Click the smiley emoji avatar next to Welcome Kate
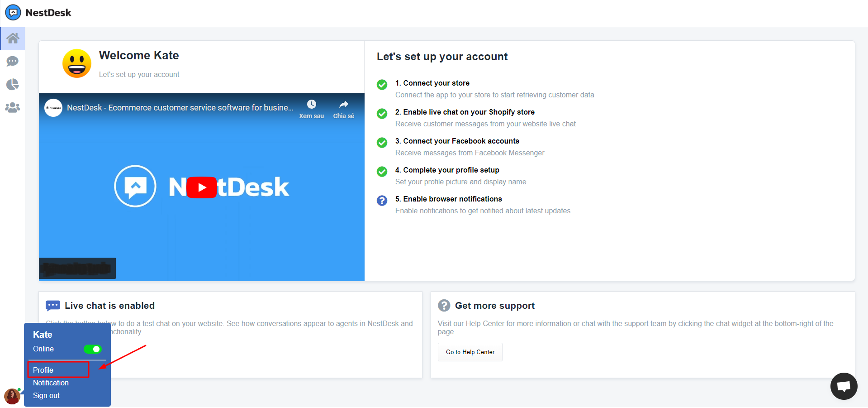 click(x=77, y=63)
